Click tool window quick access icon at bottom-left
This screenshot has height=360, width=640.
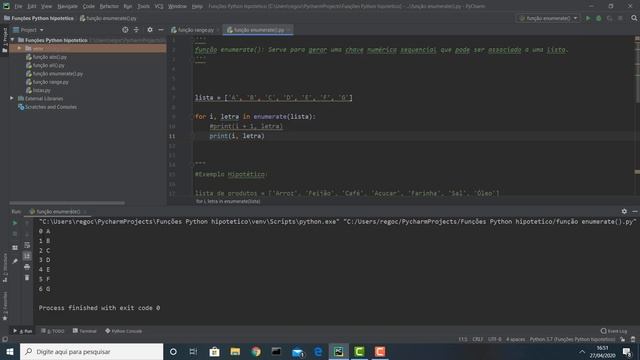click(5, 339)
